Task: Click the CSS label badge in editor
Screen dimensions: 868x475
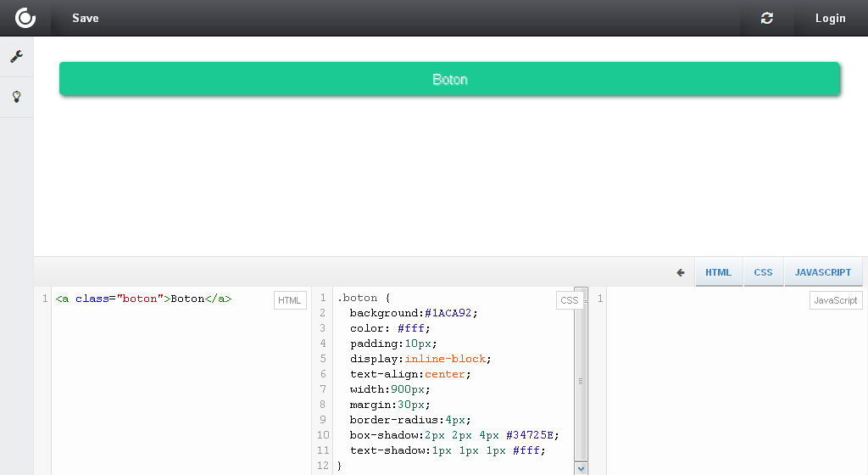Action: point(569,300)
